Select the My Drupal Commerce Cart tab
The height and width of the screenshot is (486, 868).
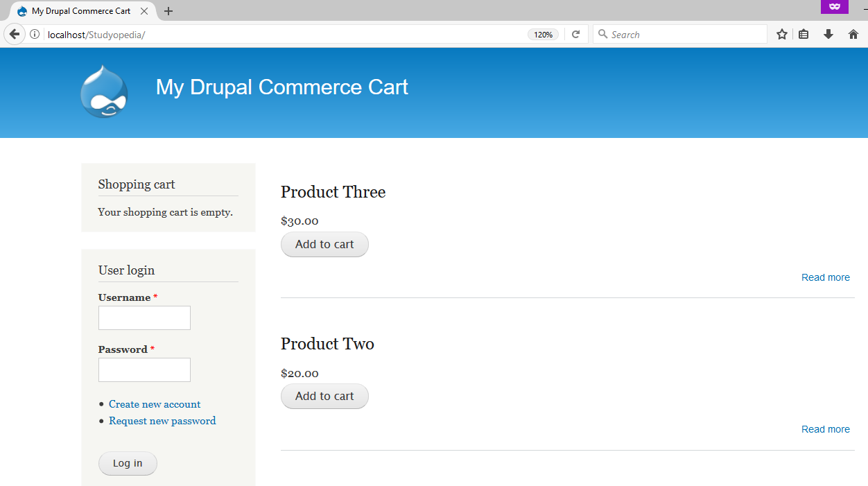(82, 11)
